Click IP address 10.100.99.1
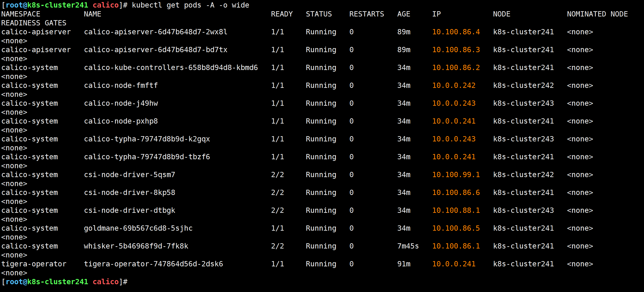Viewport: 644px width, 292px height. (x=456, y=175)
